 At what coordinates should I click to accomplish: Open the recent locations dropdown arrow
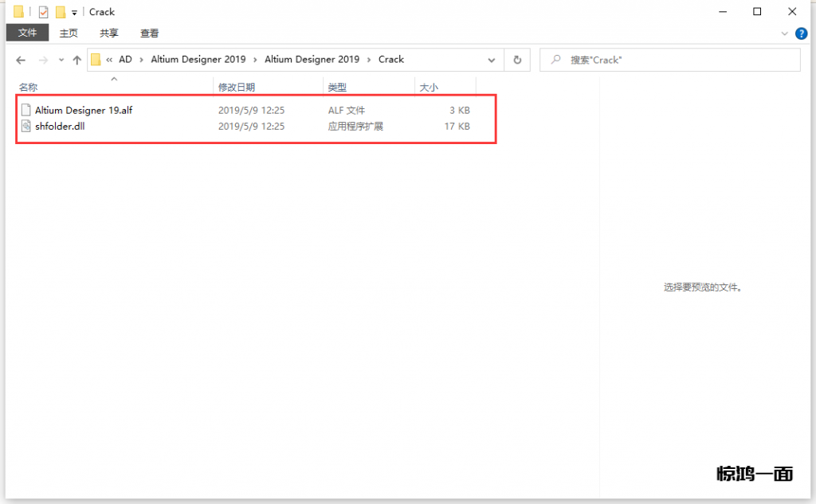(x=61, y=61)
